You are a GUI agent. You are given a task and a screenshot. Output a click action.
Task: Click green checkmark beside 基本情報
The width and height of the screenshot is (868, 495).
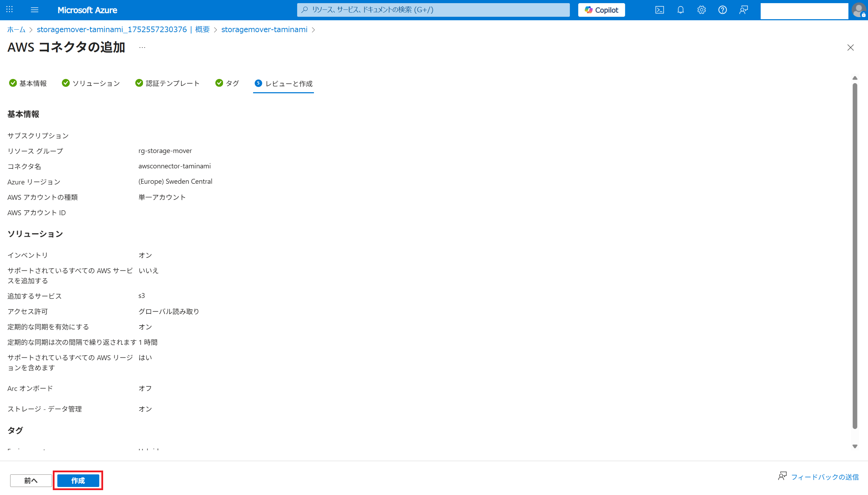point(13,83)
